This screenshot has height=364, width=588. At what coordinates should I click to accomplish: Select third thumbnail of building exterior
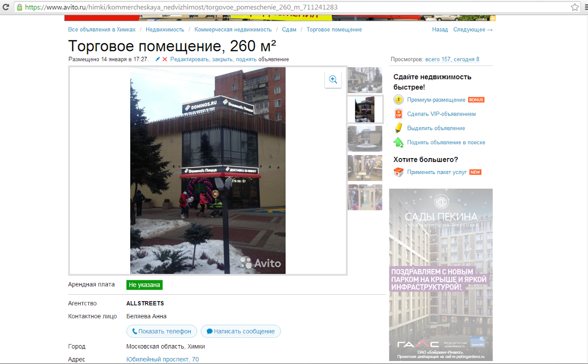pos(365,139)
